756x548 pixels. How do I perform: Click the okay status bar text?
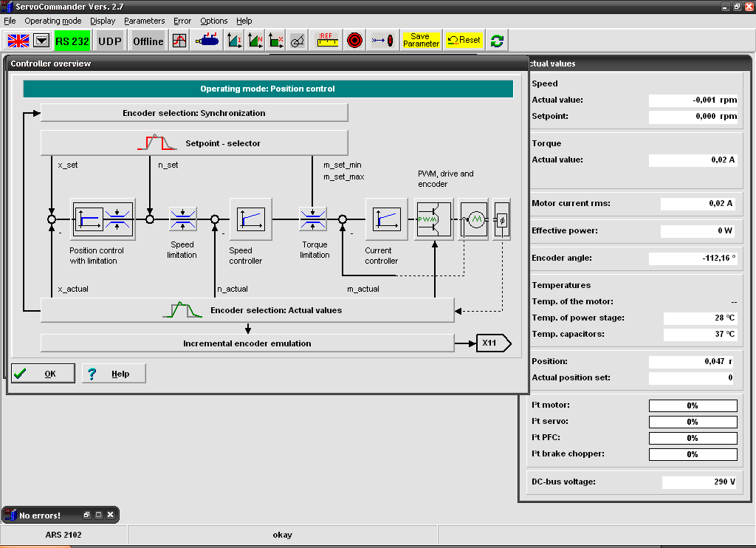(x=283, y=535)
